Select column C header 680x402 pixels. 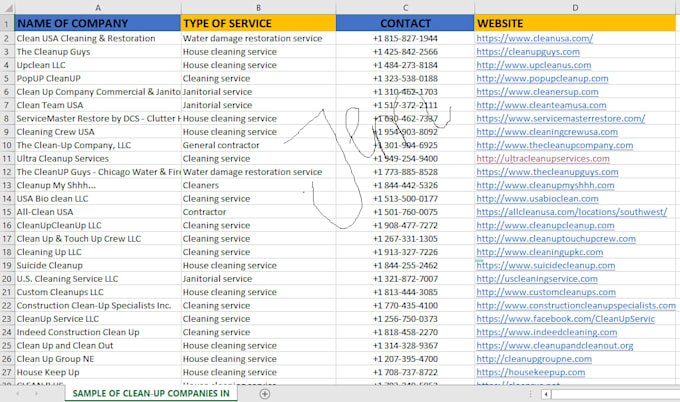pos(405,7)
